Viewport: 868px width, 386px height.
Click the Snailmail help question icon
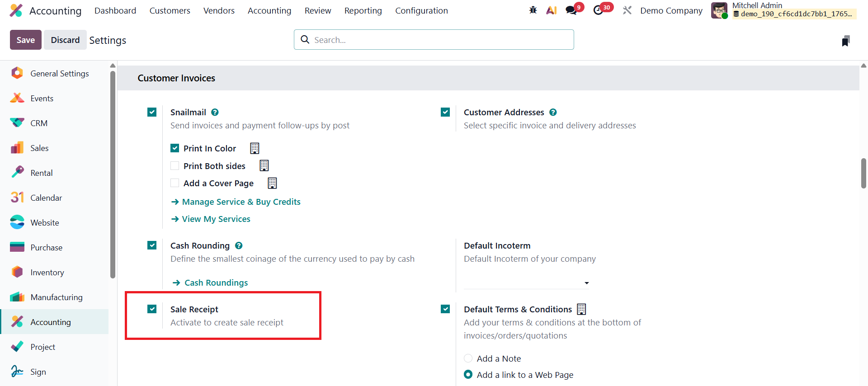point(215,112)
